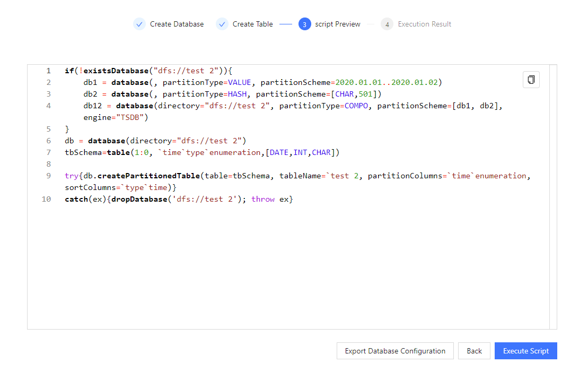
Task: Click the step 3 circle icon
Action: pyautogui.click(x=304, y=24)
